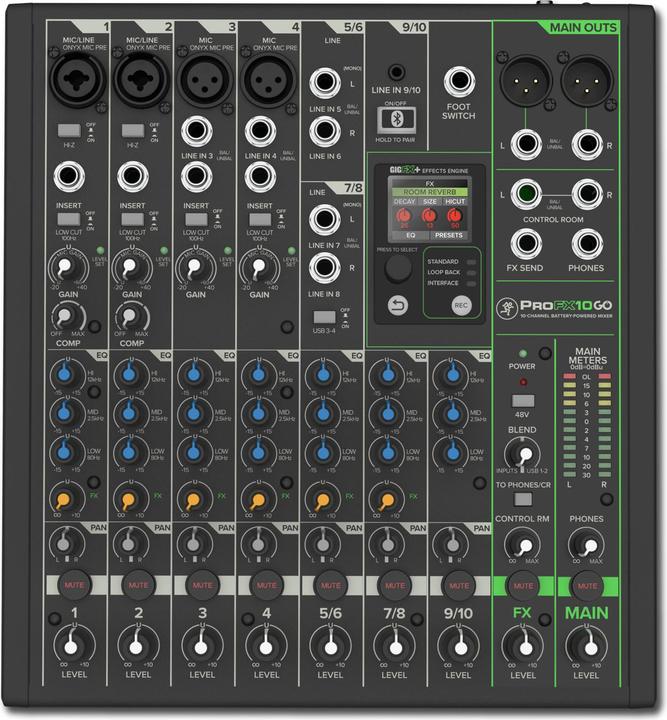
Task: Toggle the USB 3-4 switch on channel 7/8
Action: [x=324, y=316]
